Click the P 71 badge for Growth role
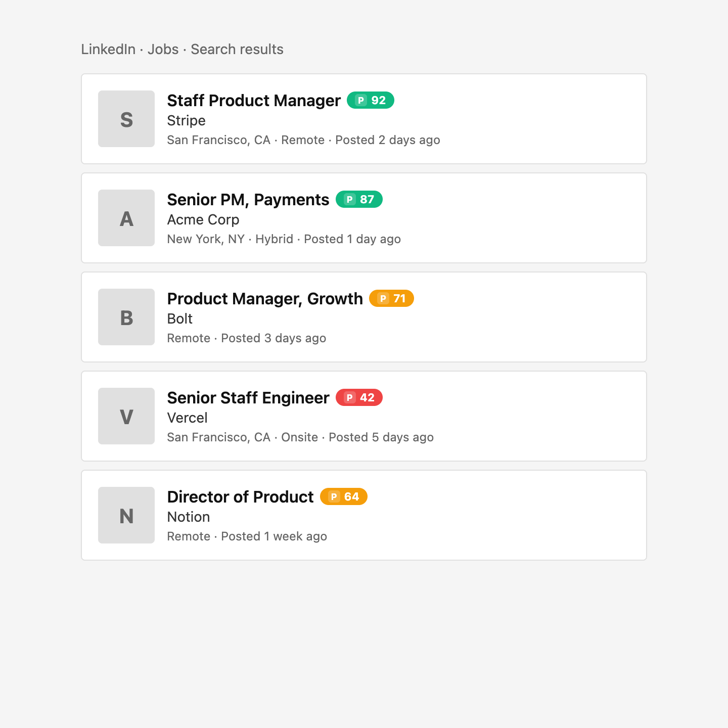The width and height of the screenshot is (728, 728). point(391,298)
